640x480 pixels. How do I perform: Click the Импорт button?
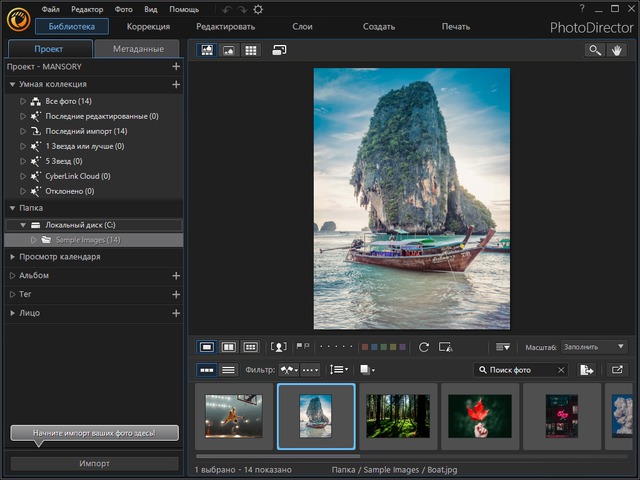coord(95,464)
